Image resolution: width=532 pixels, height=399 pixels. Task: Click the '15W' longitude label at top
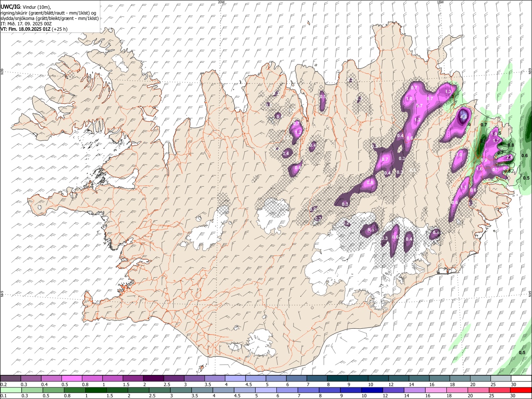441,2
